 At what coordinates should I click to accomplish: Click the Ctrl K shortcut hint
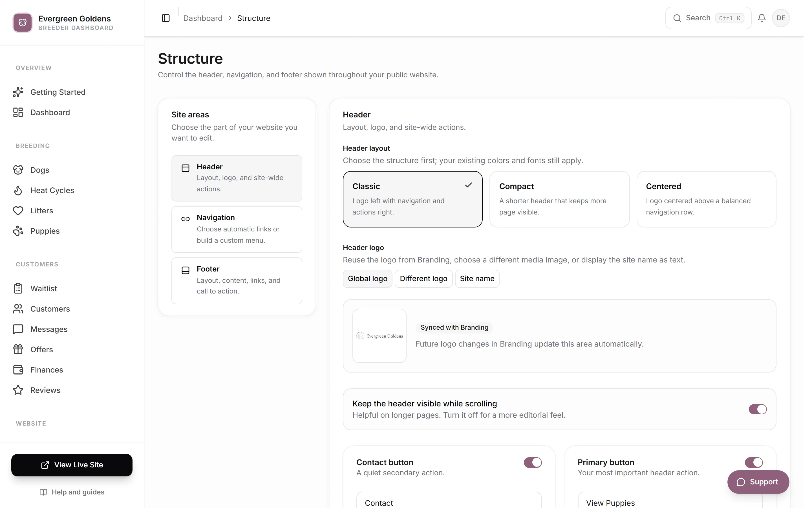pyautogui.click(x=729, y=18)
